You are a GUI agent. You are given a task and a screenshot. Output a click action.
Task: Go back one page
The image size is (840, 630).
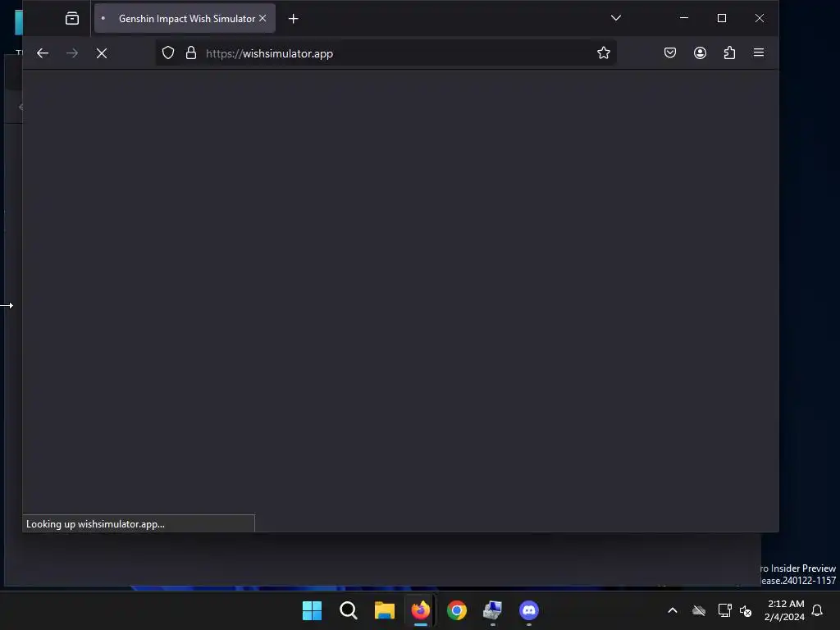pos(43,53)
